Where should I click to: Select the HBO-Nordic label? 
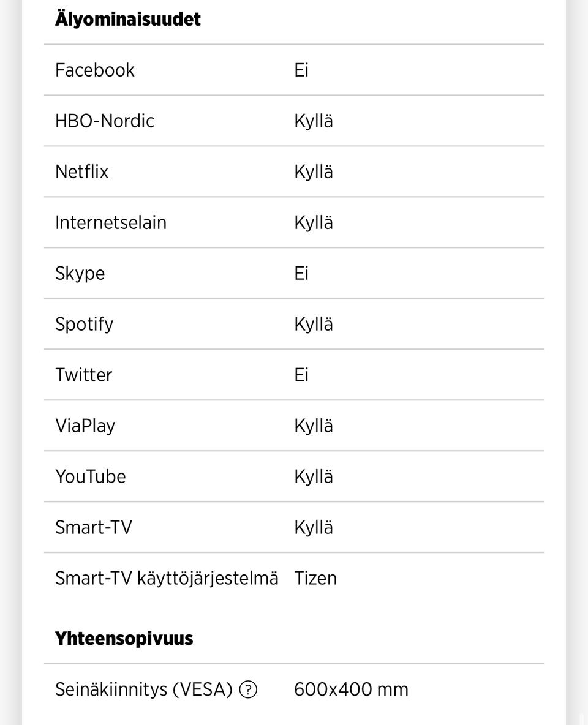point(105,121)
